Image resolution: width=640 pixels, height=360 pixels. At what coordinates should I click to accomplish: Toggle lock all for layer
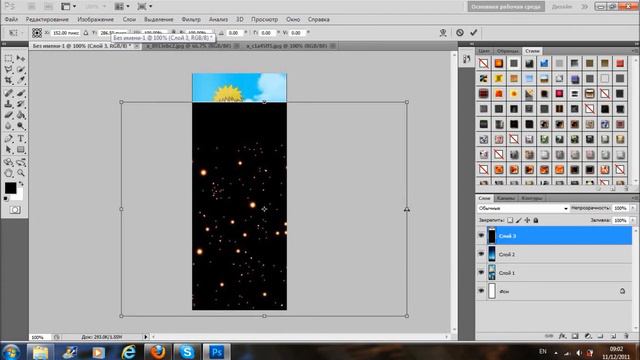click(x=536, y=220)
